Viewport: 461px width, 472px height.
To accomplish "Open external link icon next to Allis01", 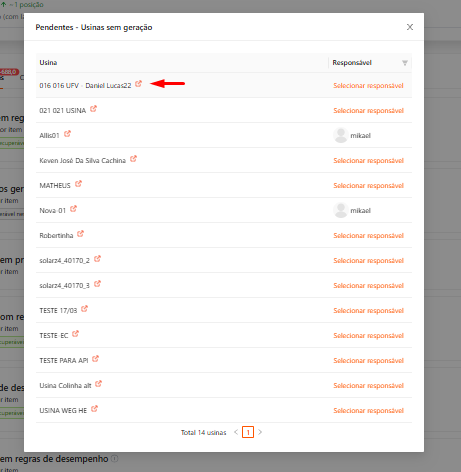I will 67,134.
